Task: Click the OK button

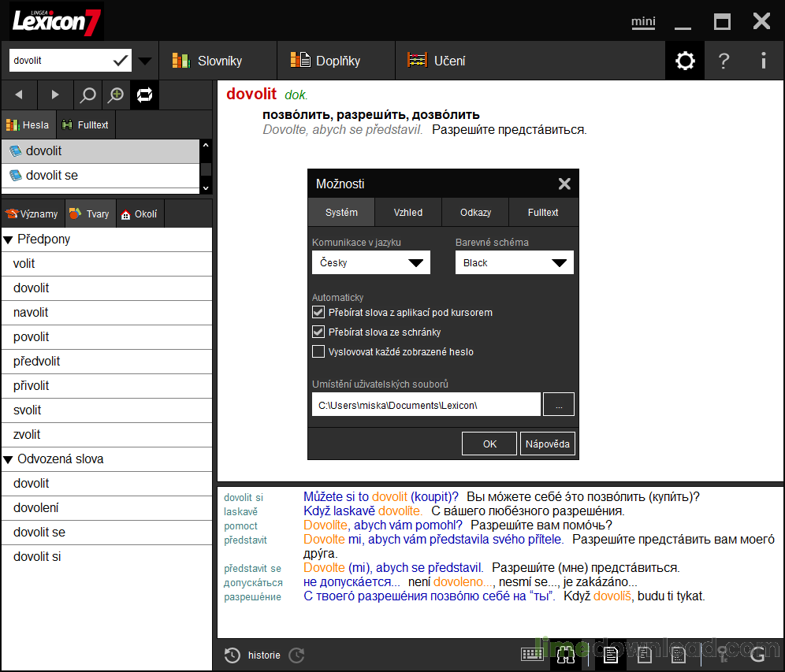Action: [489, 444]
